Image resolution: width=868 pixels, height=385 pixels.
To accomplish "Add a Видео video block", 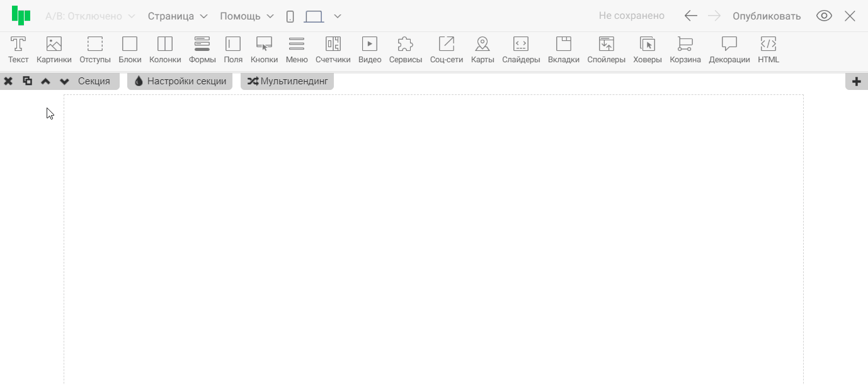I will (x=370, y=50).
